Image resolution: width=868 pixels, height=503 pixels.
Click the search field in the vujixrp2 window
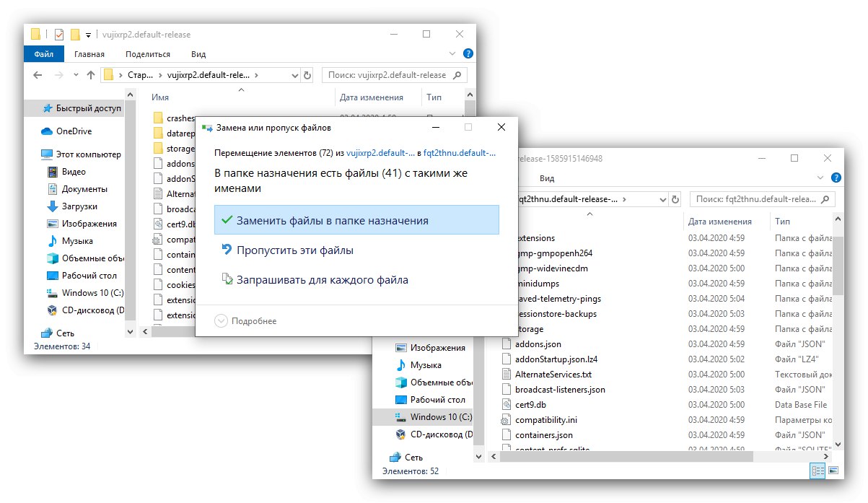click(393, 75)
